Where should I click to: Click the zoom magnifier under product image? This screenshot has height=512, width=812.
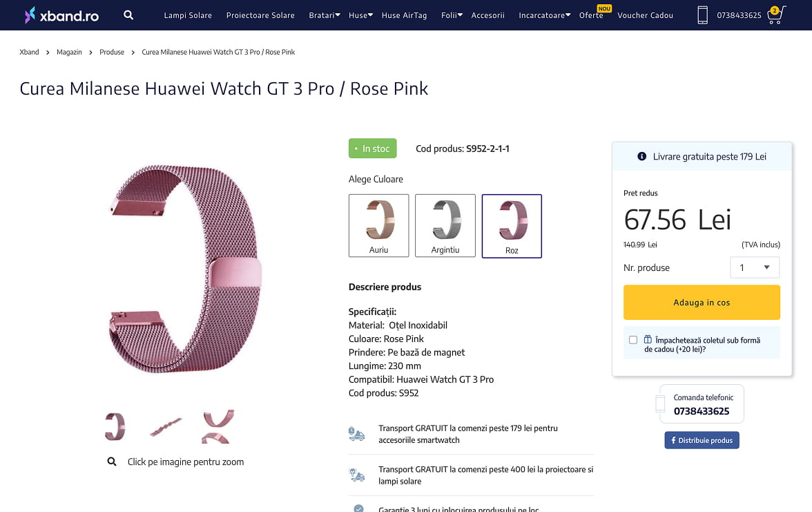[x=112, y=462]
